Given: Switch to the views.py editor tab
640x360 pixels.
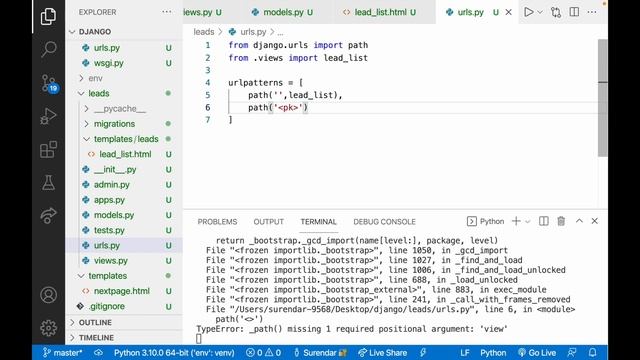Looking at the screenshot, I should (202, 12).
